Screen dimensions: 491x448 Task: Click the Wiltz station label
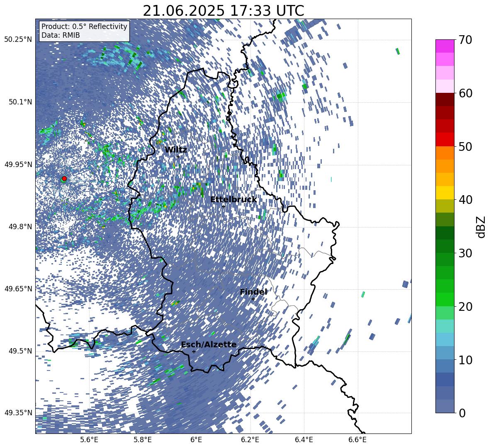176,150
